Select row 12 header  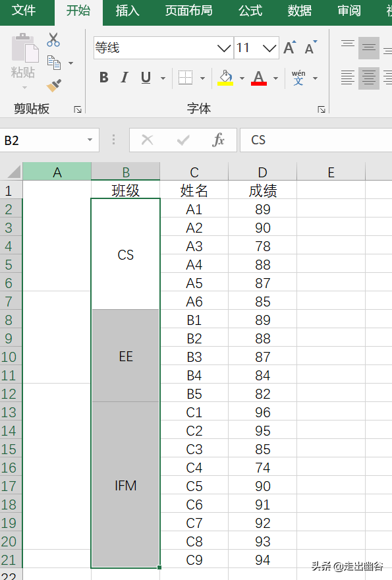[x=11, y=393]
